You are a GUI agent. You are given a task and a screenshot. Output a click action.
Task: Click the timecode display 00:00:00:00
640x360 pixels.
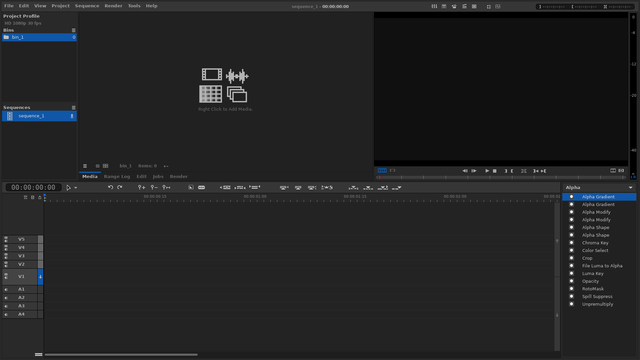click(x=33, y=187)
